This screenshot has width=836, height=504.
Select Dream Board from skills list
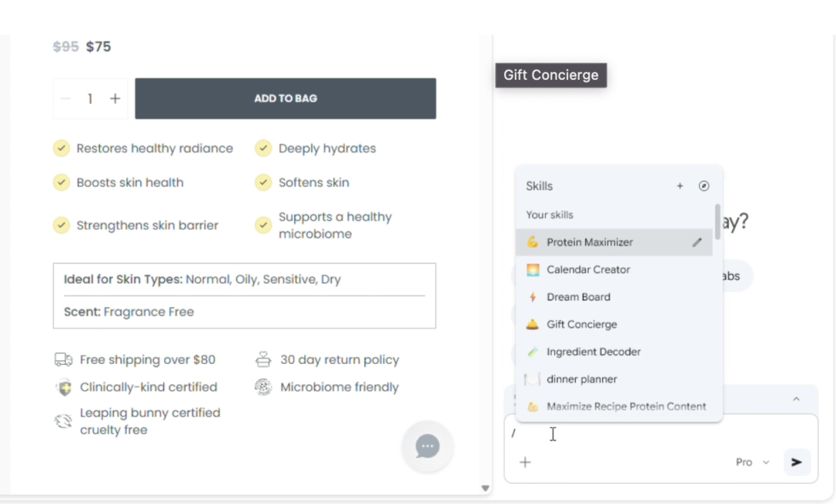[578, 297]
